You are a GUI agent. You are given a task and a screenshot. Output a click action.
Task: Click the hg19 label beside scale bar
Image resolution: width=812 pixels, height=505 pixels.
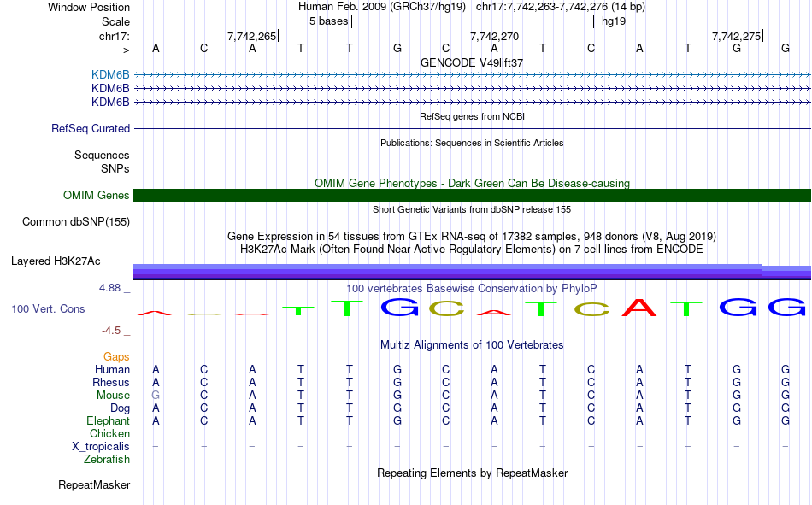(x=614, y=21)
